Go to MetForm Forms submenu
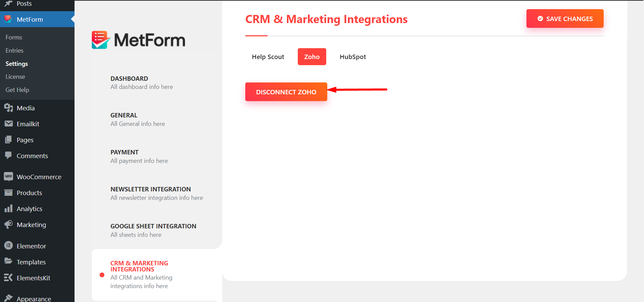This screenshot has height=302, width=644. 14,37
